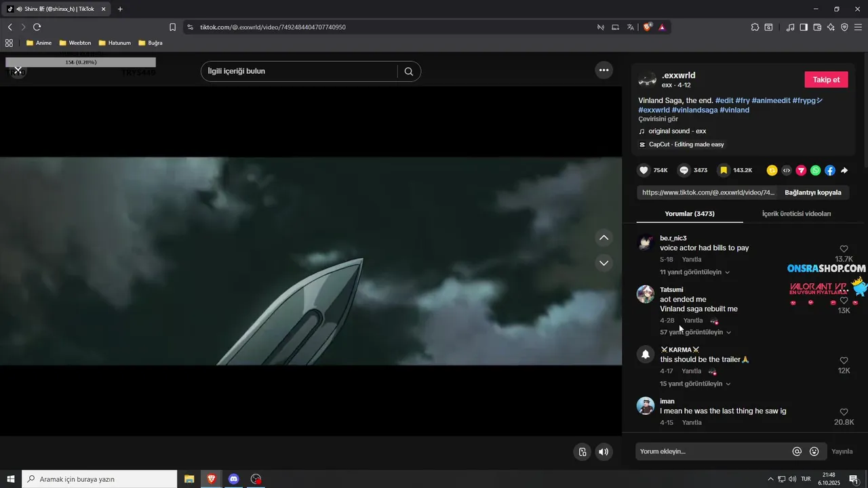Open the browser hamburger menu
868x488 pixels.
click(858, 27)
